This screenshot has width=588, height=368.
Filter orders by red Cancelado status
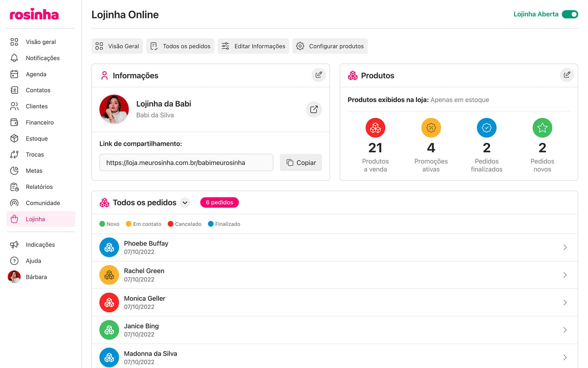(x=184, y=224)
